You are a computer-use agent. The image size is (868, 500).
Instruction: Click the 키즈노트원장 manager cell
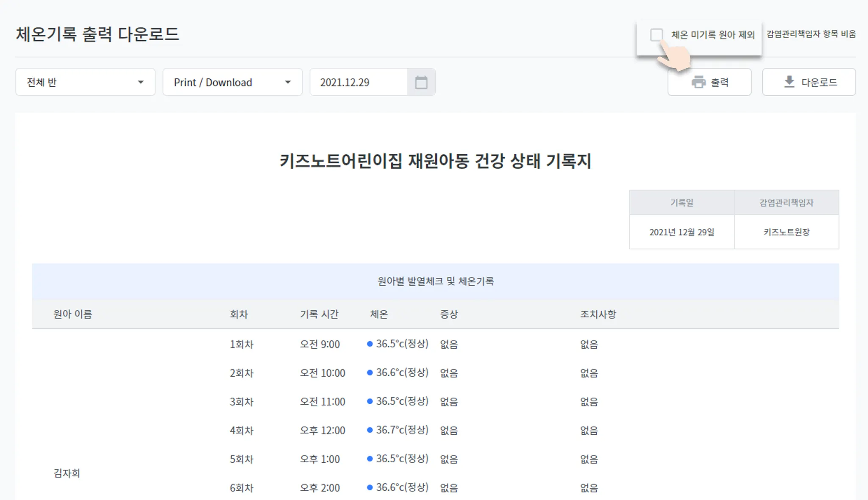click(x=786, y=232)
